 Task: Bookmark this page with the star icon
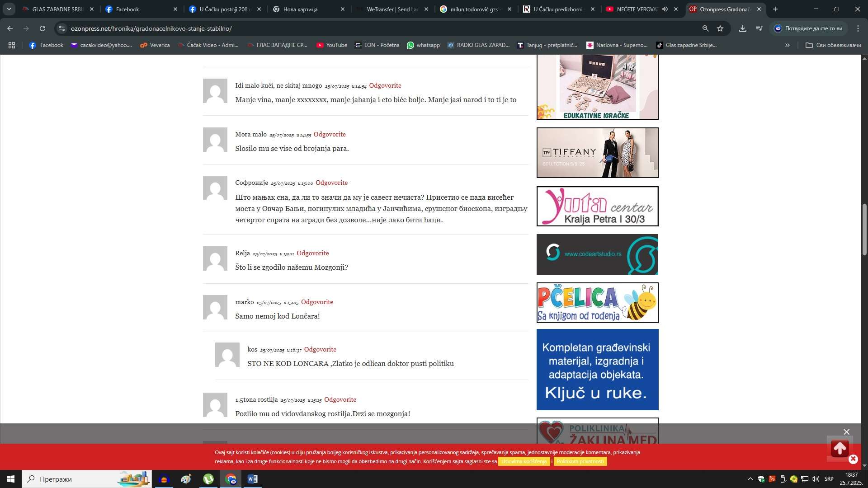(720, 28)
